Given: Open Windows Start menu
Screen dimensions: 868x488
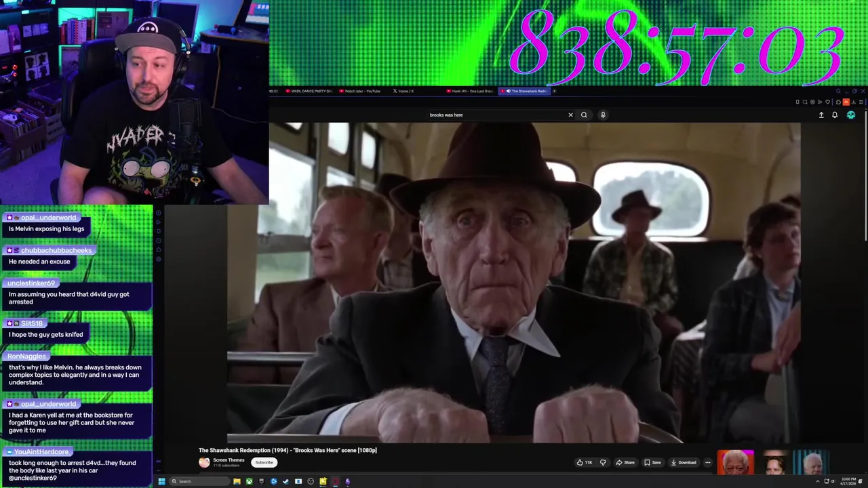Looking at the screenshot, I should (161, 481).
